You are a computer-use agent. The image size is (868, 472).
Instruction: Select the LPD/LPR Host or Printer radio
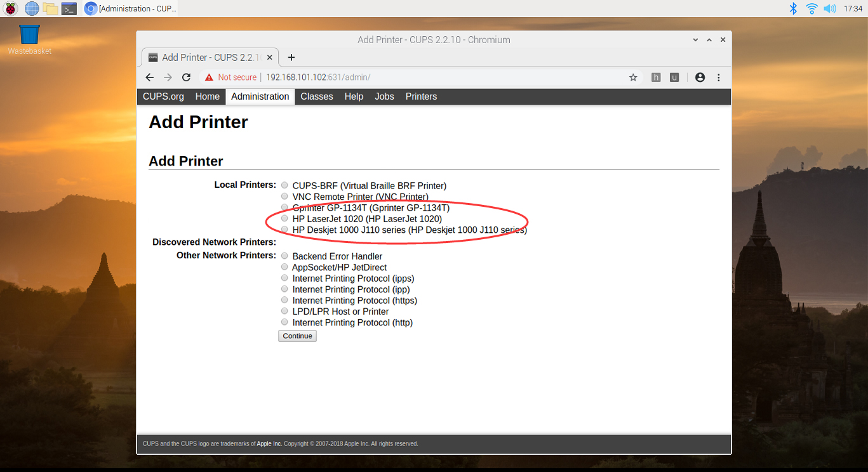point(284,311)
